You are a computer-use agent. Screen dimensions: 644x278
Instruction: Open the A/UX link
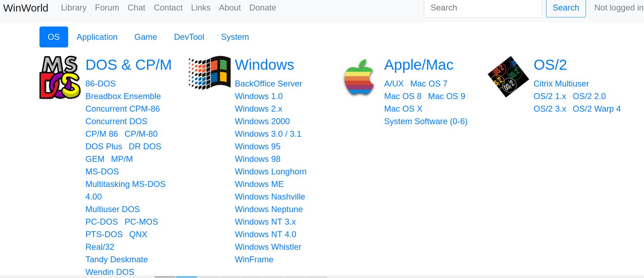pos(394,84)
